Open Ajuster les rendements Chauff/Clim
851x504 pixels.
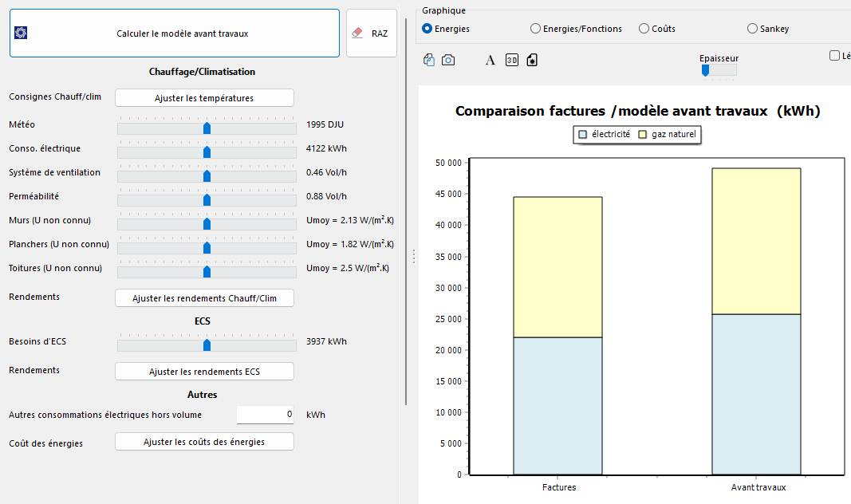[x=204, y=298]
